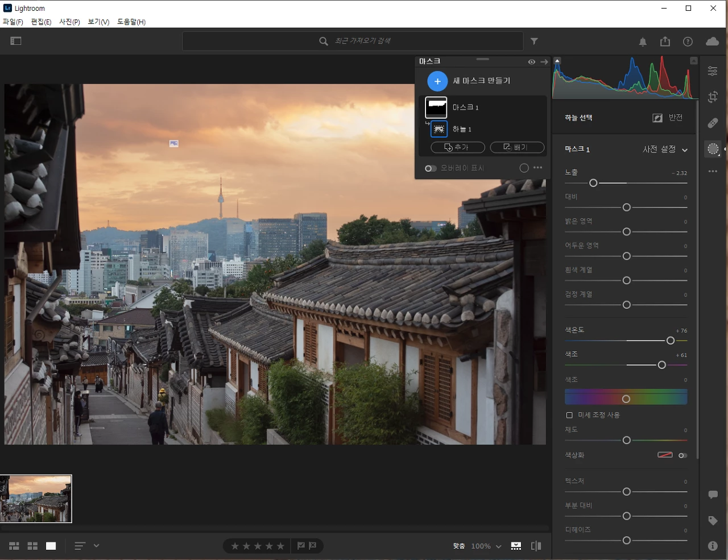Show the photo Info panel icon
Image resolution: width=728 pixels, height=560 pixels.
[713, 546]
